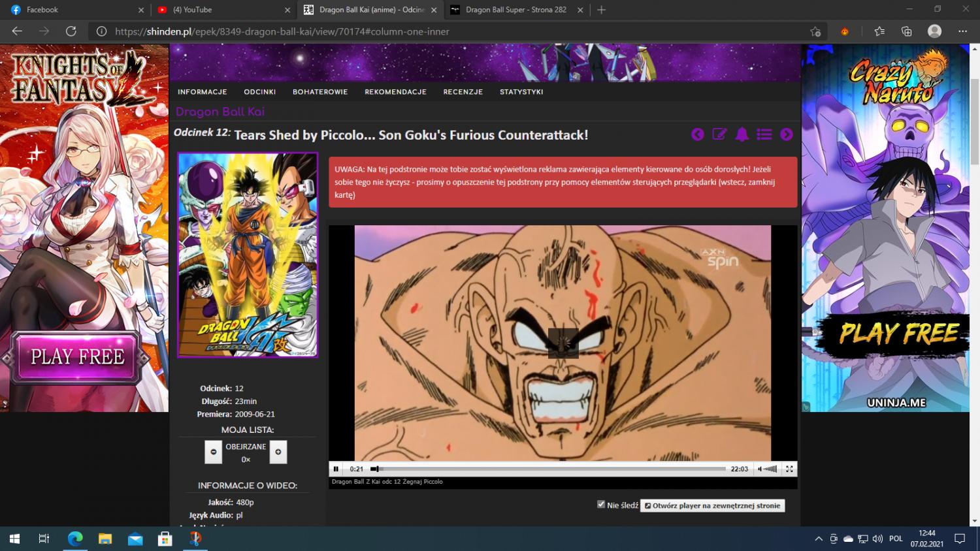
Task: Click the premiere date 2009-06-21
Action: point(255,414)
